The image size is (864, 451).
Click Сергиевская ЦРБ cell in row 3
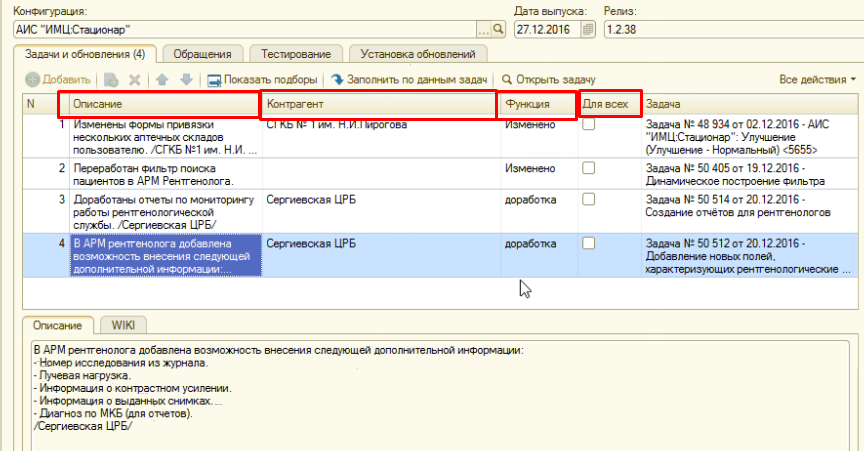point(381,212)
